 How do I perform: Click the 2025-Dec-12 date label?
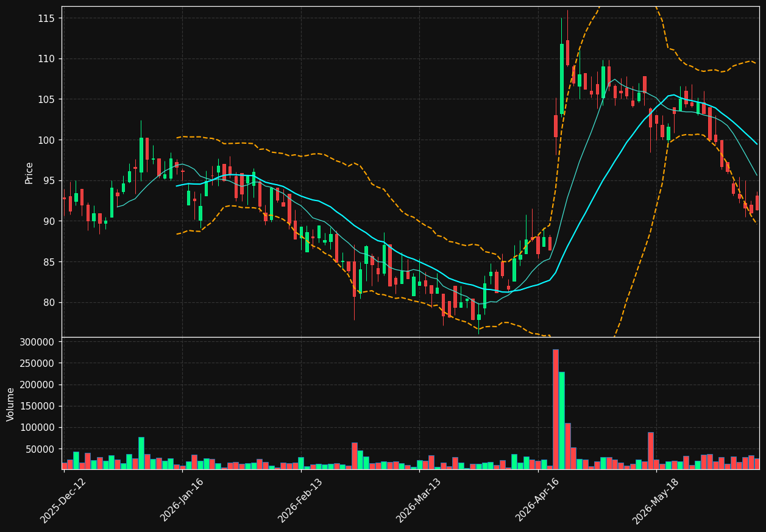63,500
